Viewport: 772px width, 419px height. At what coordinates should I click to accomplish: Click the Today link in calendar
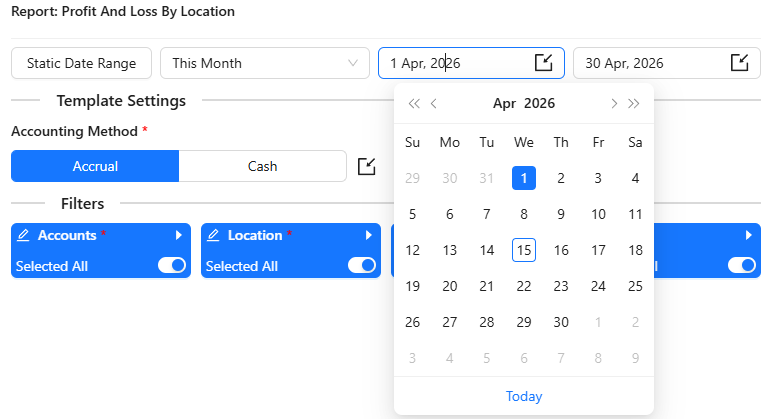524,396
